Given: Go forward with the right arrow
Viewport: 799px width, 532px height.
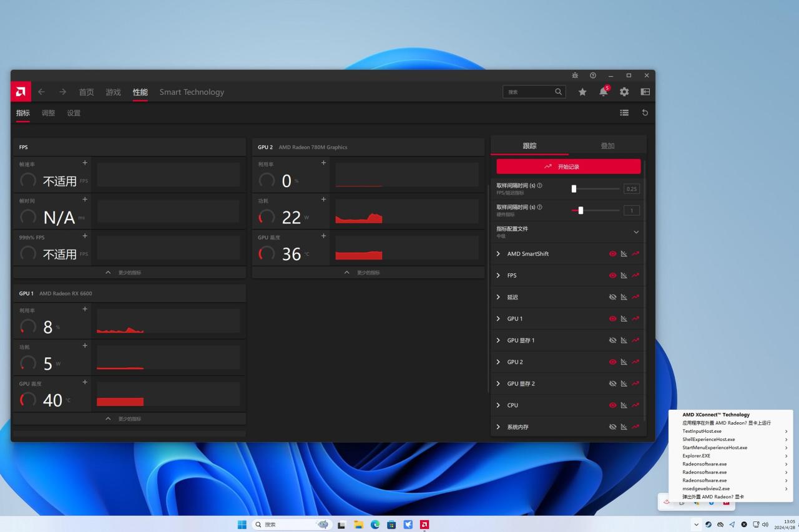Looking at the screenshot, I should click(x=62, y=92).
